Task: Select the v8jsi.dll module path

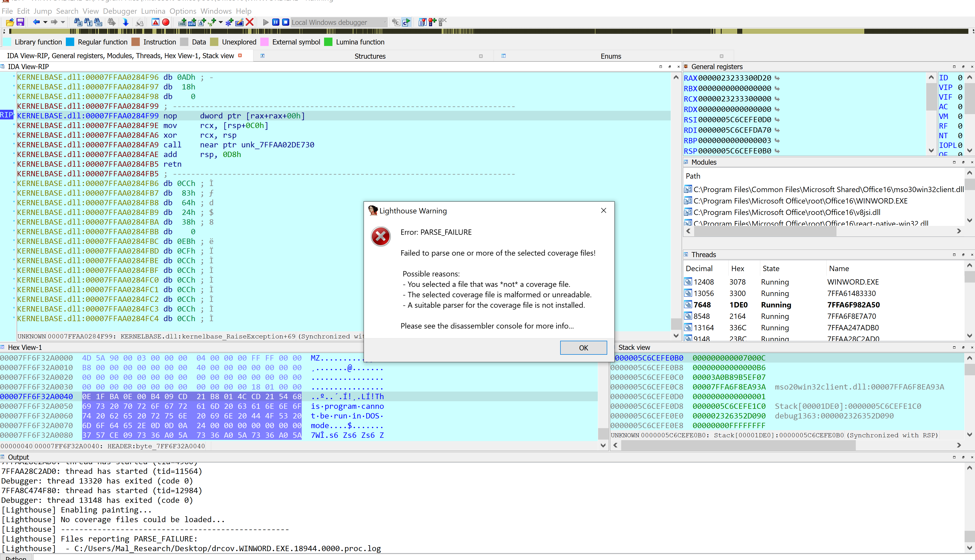Action: point(786,212)
